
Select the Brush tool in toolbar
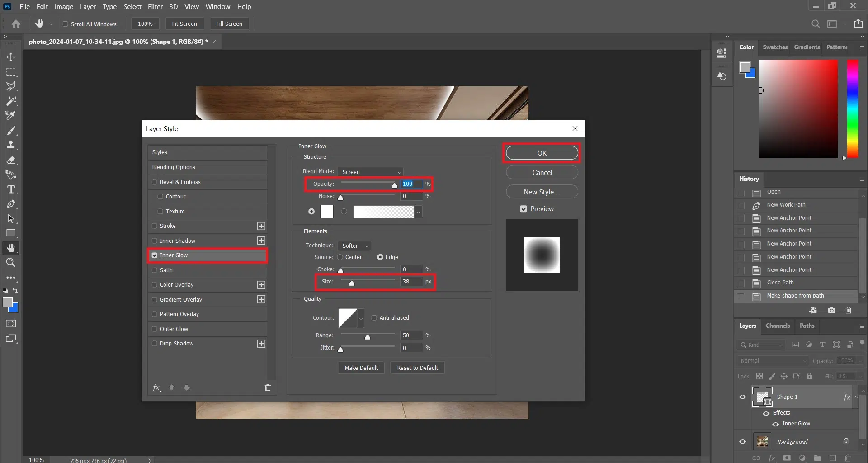pos(11,131)
